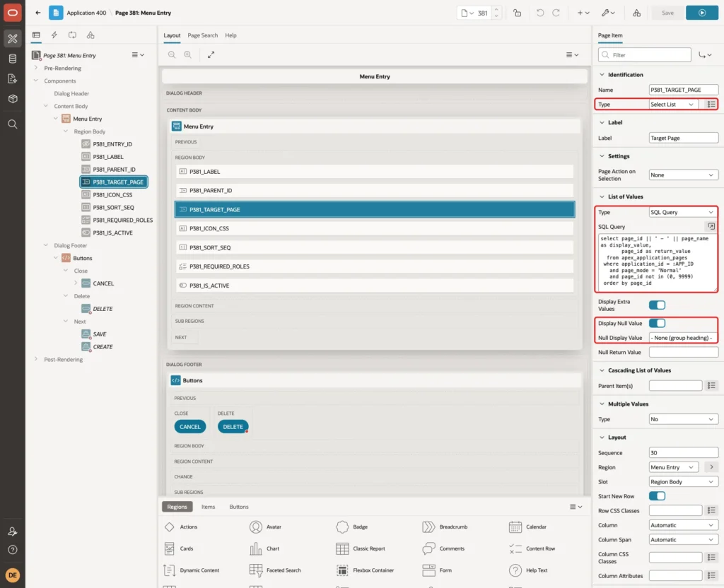Viewport: 724px width, 588px height.
Task: Pick the Classic Report gallery icon
Action: pyautogui.click(x=342, y=548)
